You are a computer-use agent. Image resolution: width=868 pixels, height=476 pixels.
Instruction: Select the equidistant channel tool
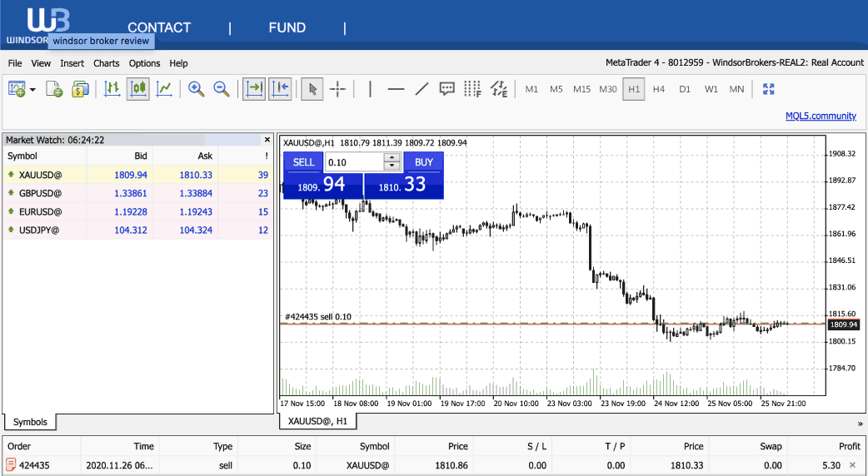[499, 88]
